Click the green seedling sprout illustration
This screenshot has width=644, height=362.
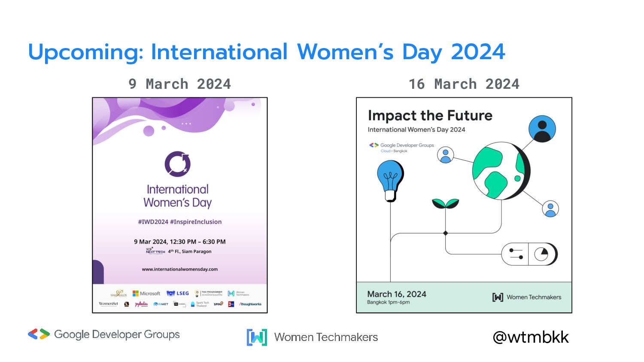(x=445, y=204)
